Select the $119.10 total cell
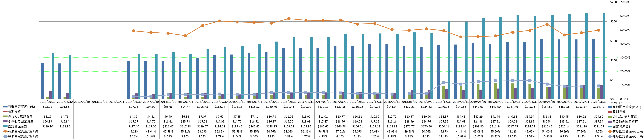The width and height of the screenshot is (644, 139). tap(47, 127)
